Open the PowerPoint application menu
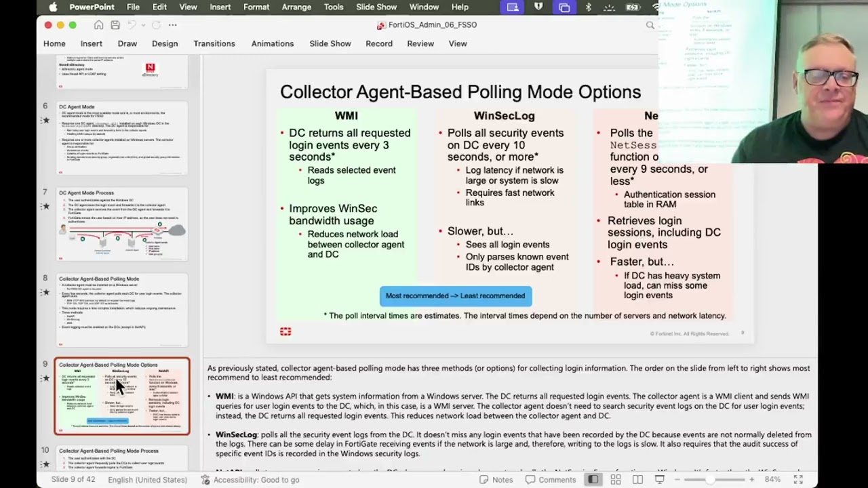Screen dimensions: 868x488 point(92,7)
